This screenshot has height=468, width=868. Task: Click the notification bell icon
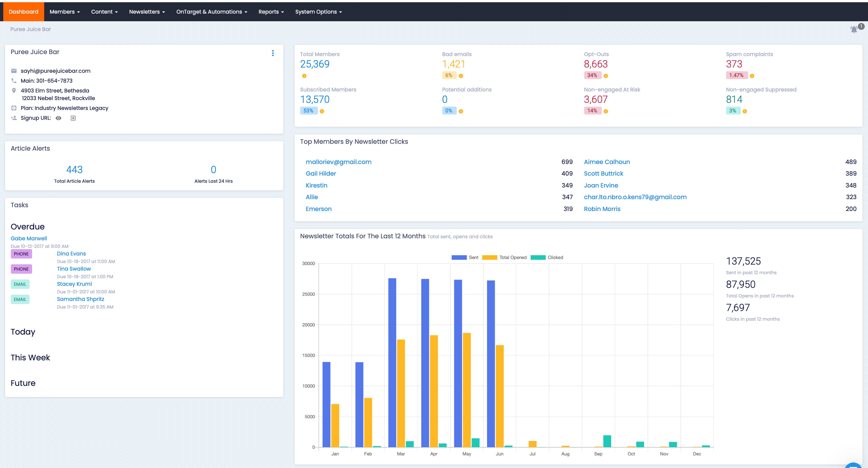[x=854, y=29]
